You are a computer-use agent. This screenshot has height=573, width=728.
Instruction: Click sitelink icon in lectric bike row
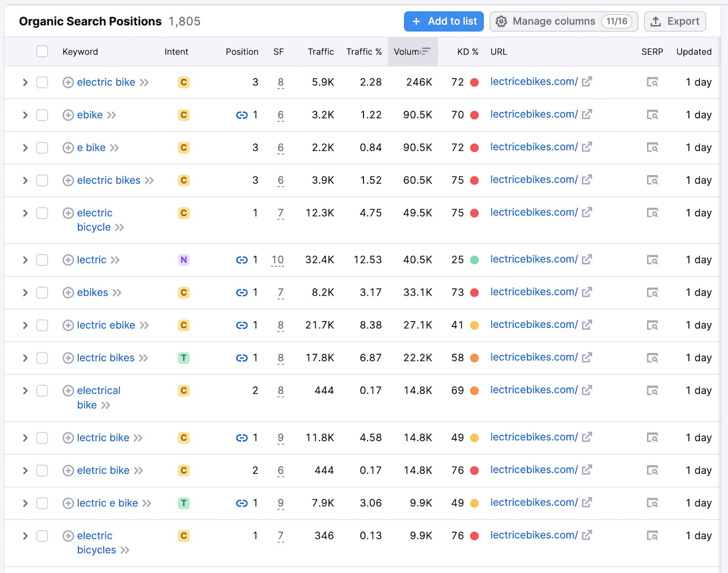coord(242,438)
